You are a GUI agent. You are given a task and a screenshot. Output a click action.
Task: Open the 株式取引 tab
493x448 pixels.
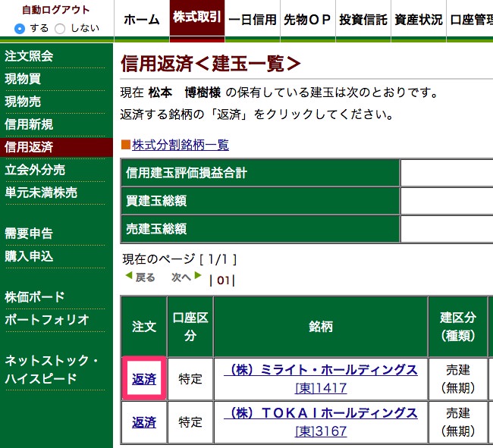(x=197, y=20)
